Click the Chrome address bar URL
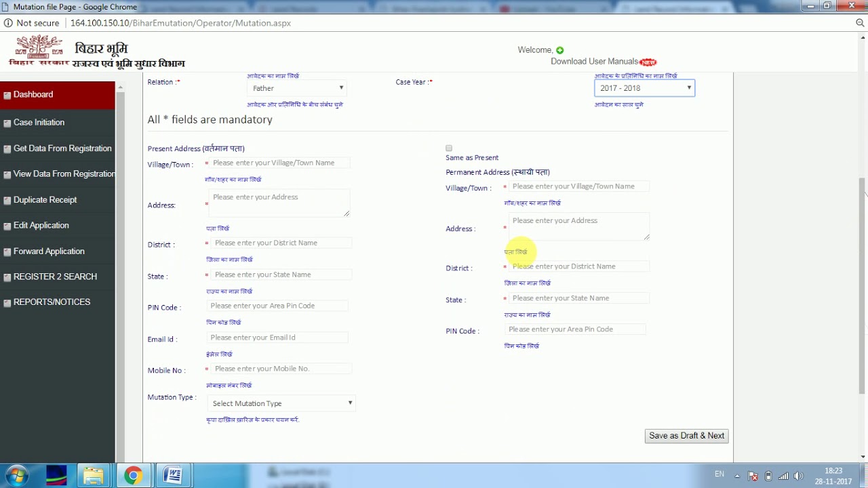The width and height of the screenshot is (868, 488). (181, 23)
